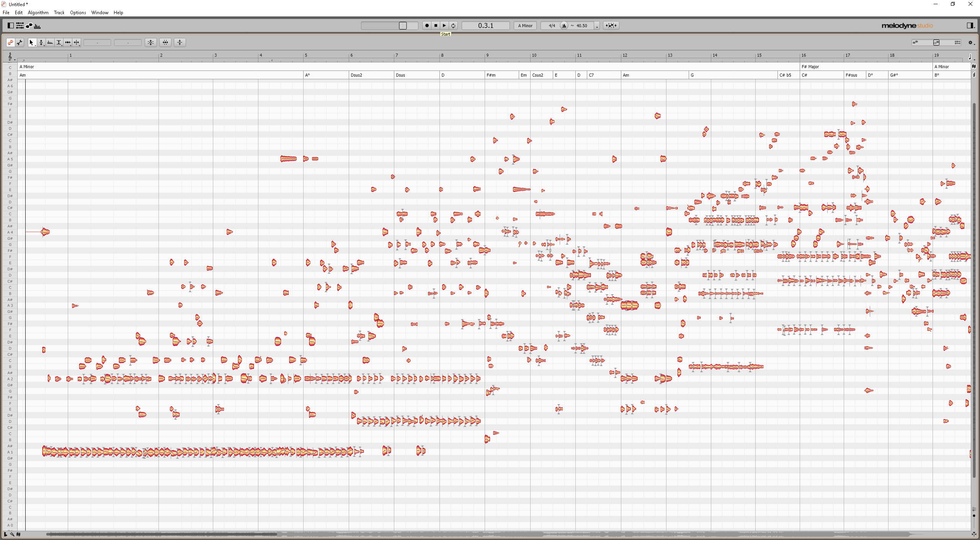The width and height of the screenshot is (980, 540).
Task: Open the settings gear dropdown
Action: pos(970,43)
